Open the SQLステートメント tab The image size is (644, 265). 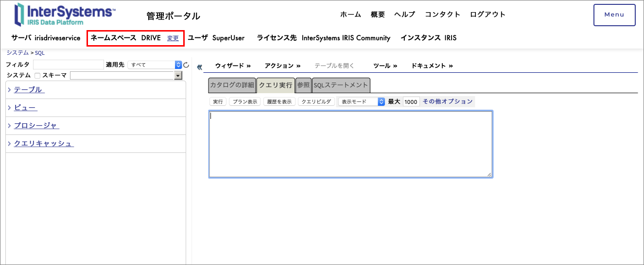tap(341, 85)
